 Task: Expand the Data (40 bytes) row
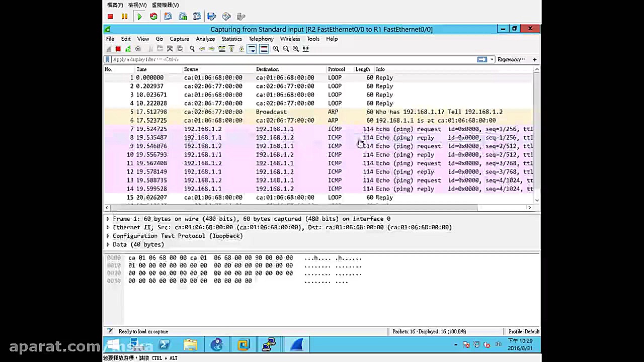(x=108, y=244)
